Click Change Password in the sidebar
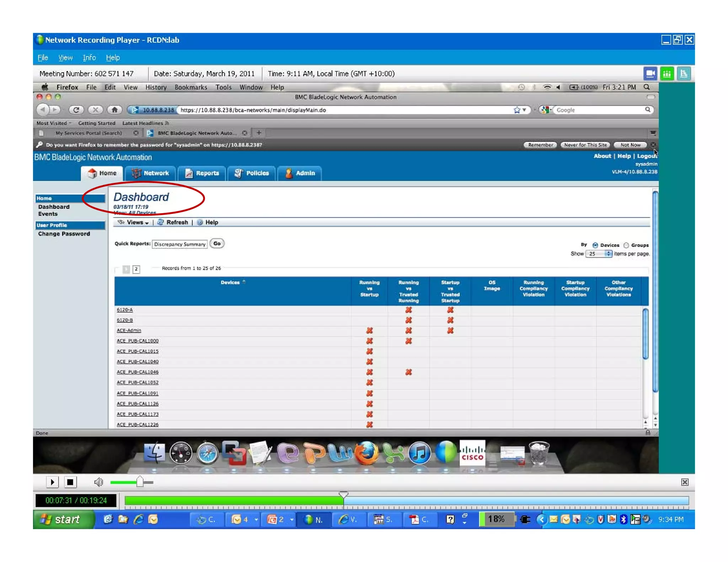This screenshot has width=728, height=562. click(64, 234)
